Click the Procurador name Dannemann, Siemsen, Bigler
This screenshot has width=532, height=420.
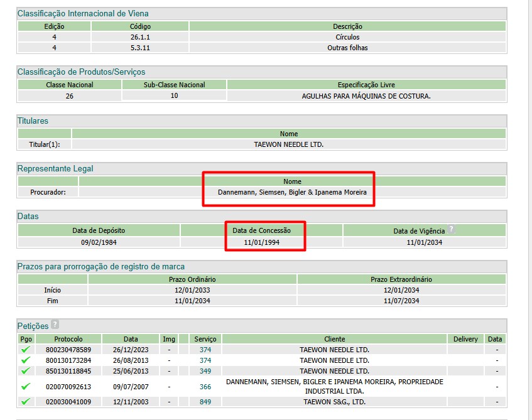click(x=292, y=192)
